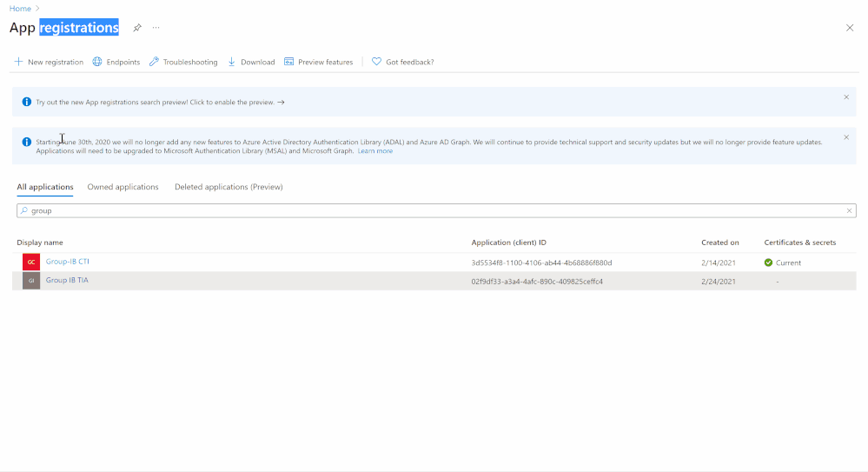Open the Group-IB CTI application
Image resolution: width=868 pixels, height=472 pixels.
[x=68, y=262]
